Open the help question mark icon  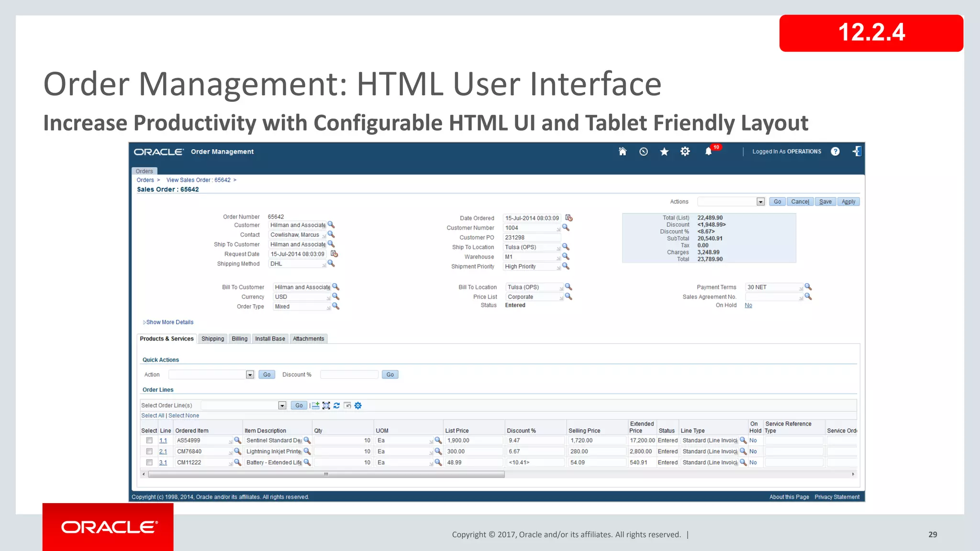tap(835, 152)
